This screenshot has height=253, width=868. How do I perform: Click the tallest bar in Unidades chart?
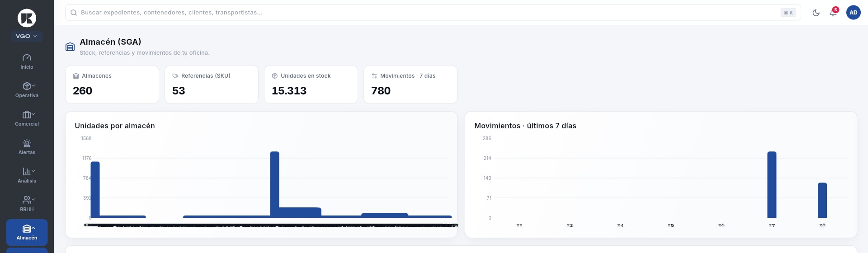(x=275, y=184)
